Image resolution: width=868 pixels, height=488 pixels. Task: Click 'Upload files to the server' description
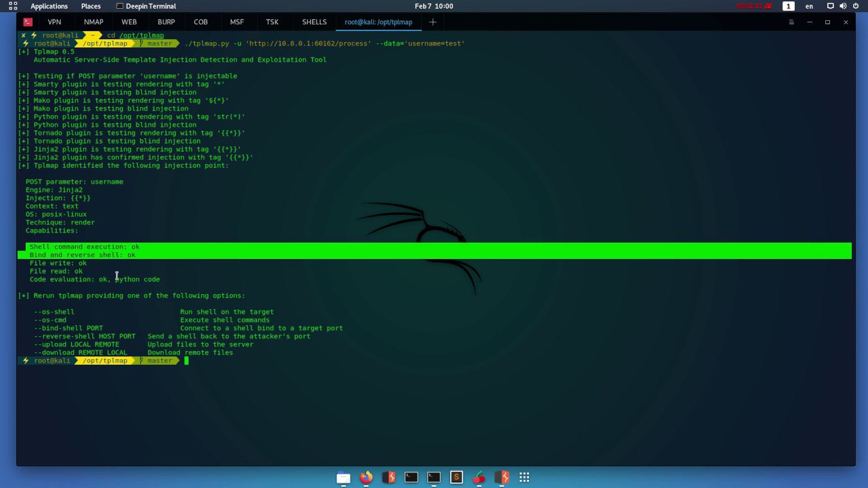[201, 344]
